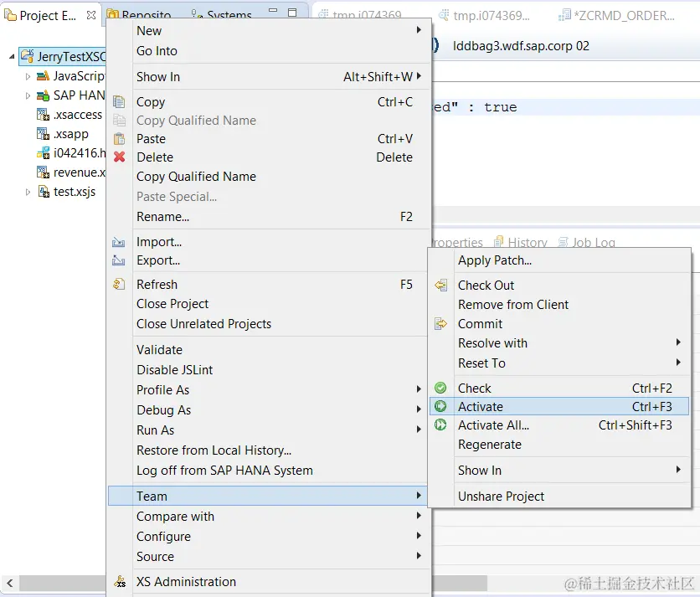Click the JerryTestXSC project icon
The width and height of the screenshot is (700, 597).
point(28,56)
